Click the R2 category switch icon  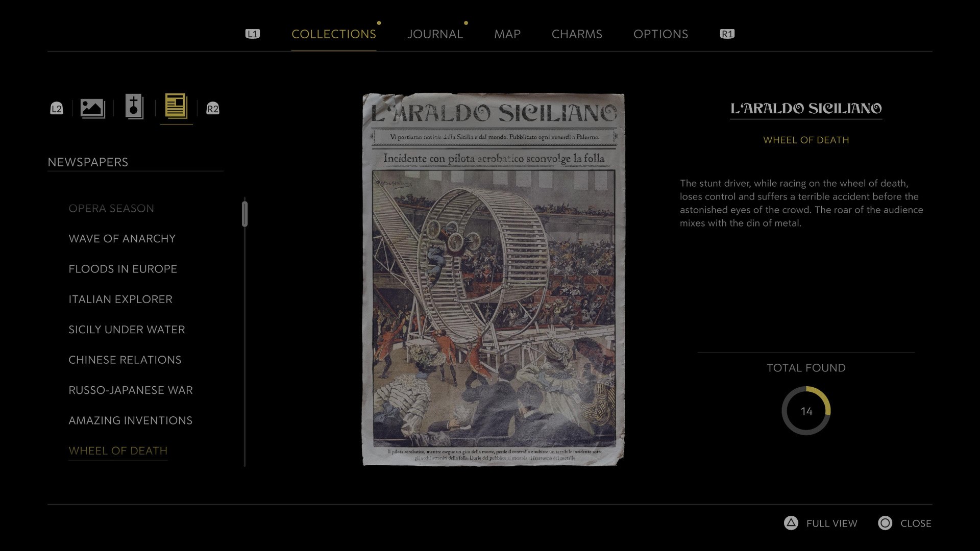(212, 108)
